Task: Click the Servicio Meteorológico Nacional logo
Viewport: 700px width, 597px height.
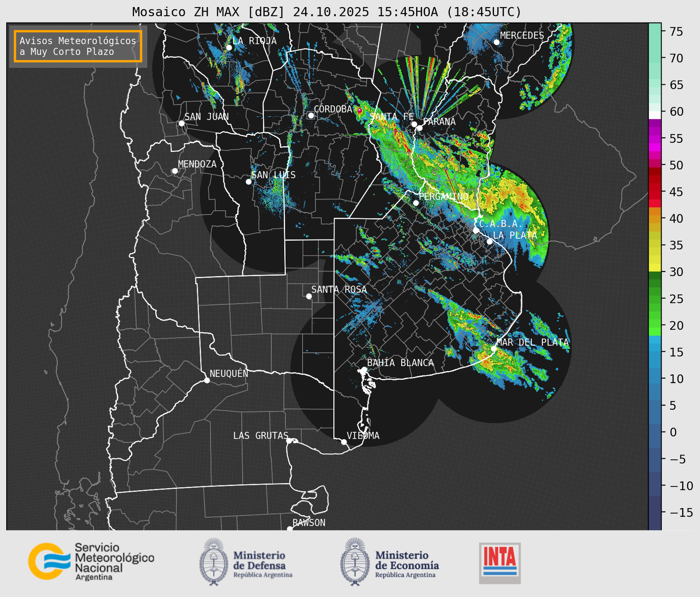Action: 91,561
